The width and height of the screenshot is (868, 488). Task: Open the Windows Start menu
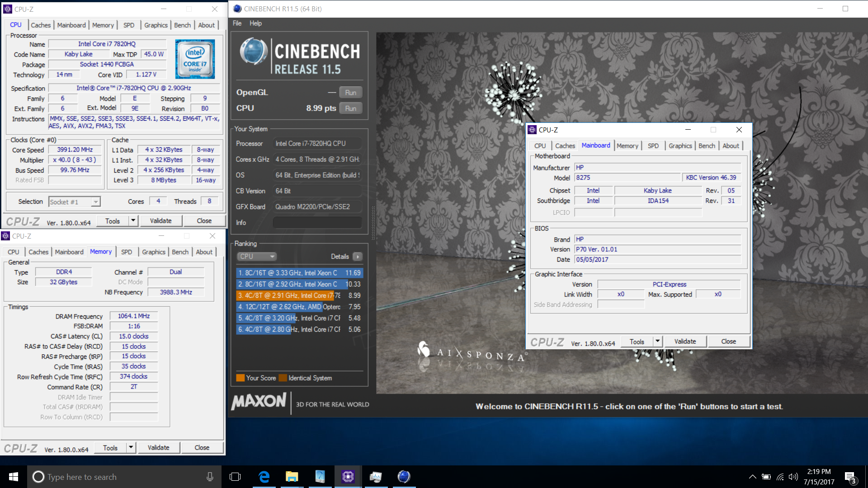(x=13, y=477)
